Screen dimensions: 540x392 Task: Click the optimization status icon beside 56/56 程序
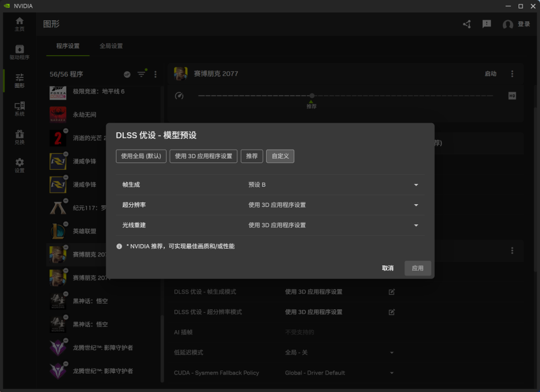click(127, 74)
